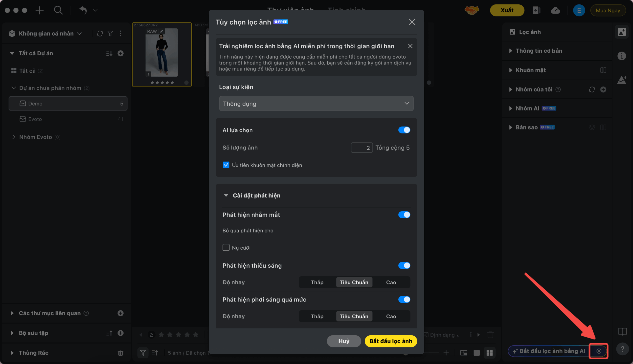This screenshot has width=633, height=364.
Task: Open the Loại sự kiện dropdown
Action: tap(316, 104)
